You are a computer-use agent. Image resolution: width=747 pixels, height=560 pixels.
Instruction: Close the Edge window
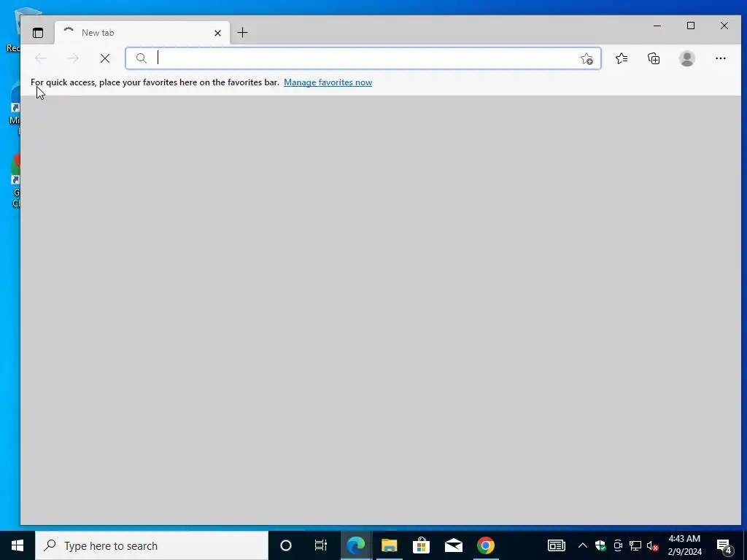[x=724, y=26]
